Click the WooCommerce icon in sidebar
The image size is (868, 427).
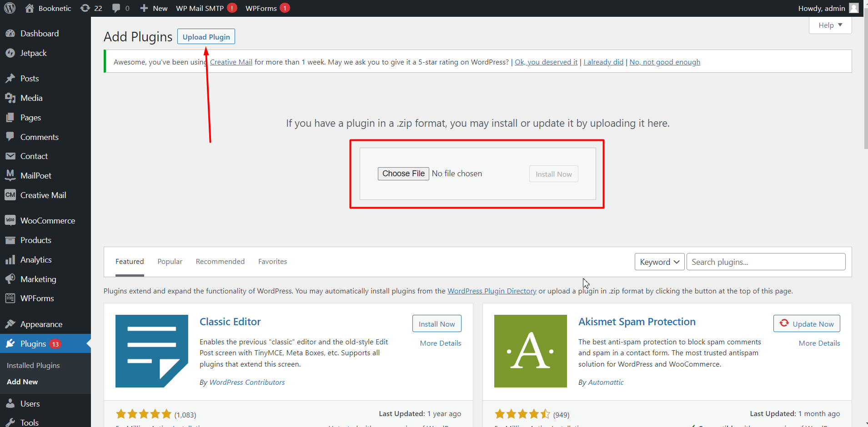pyautogui.click(x=10, y=220)
